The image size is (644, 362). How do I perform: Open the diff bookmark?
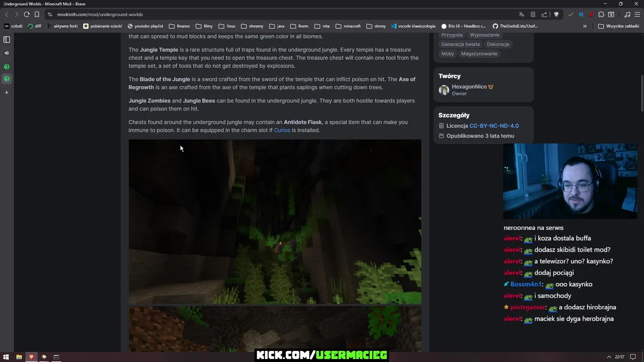tap(35, 26)
